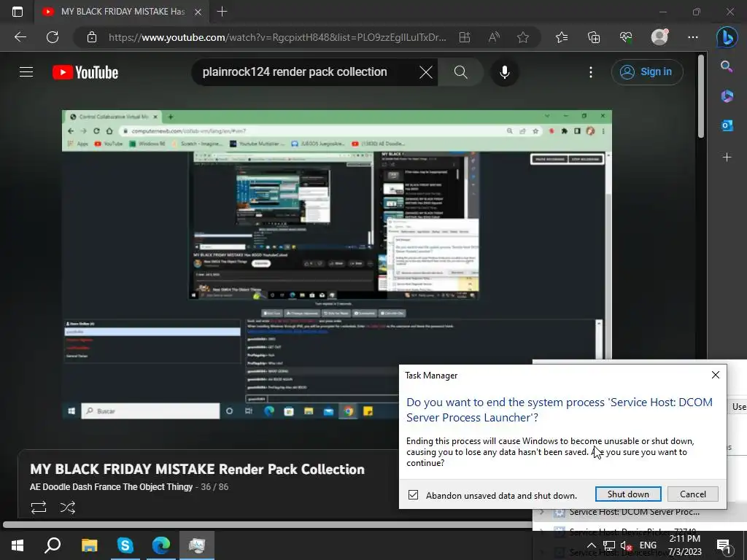Click the page vertical scrollbar

(x=701, y=97)
